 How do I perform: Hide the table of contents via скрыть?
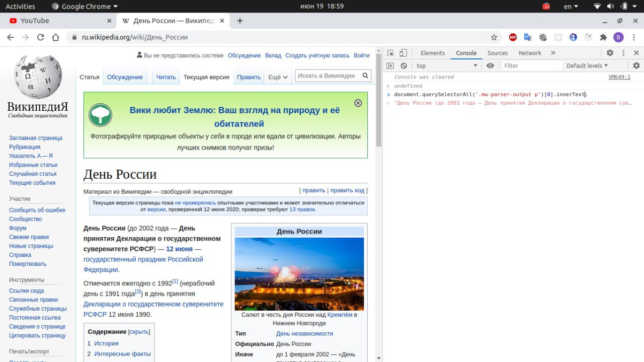(x=139, y=332)
